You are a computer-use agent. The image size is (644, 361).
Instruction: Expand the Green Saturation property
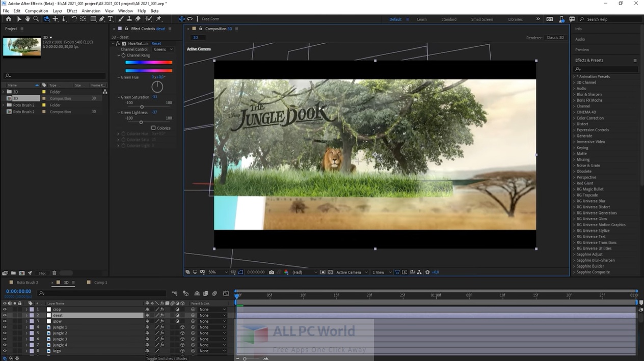coord(118,97)
